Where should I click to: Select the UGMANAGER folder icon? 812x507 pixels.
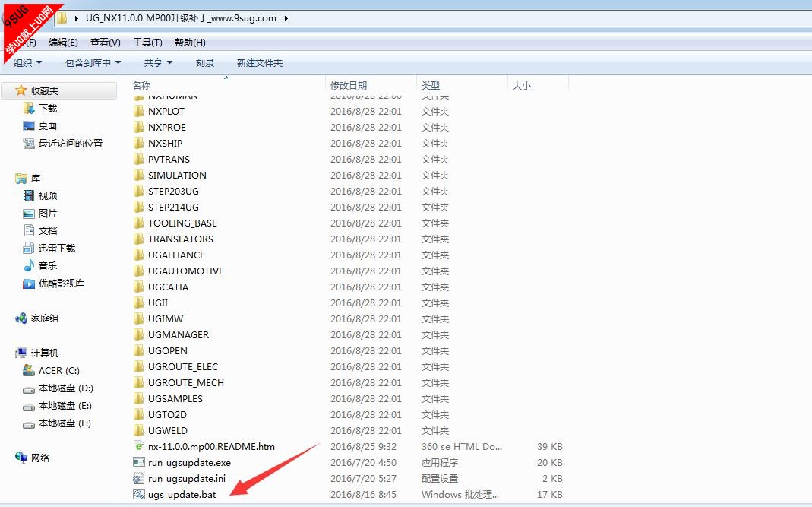(139, 334)
